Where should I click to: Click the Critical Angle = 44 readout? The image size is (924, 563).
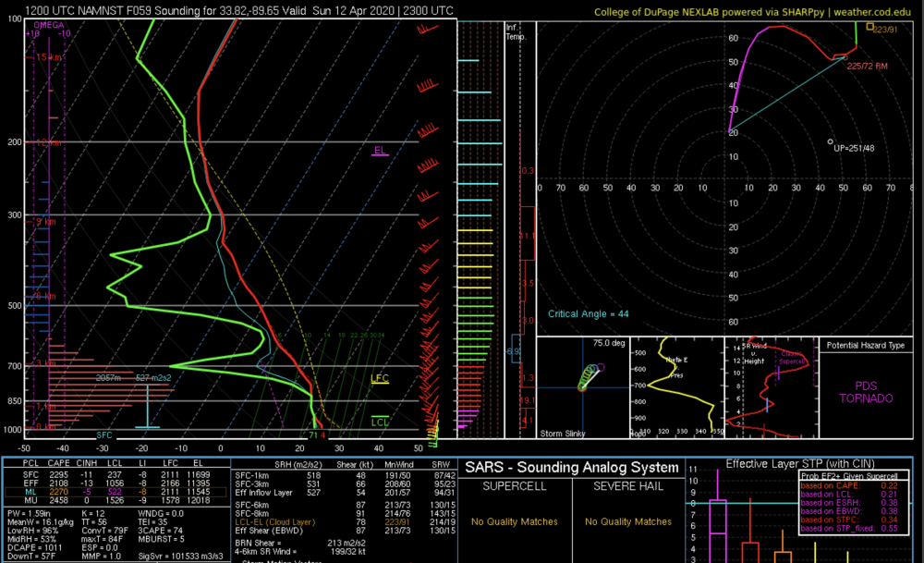[x=588, y=314]
